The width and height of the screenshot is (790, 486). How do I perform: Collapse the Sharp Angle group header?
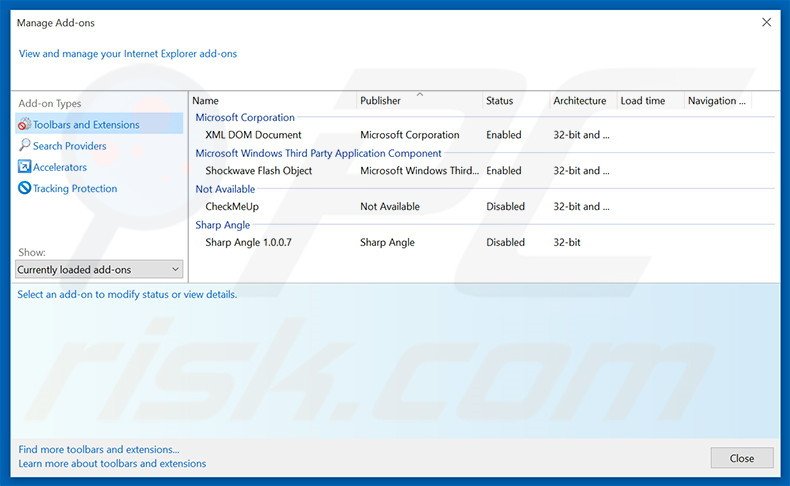coord(222,225)
